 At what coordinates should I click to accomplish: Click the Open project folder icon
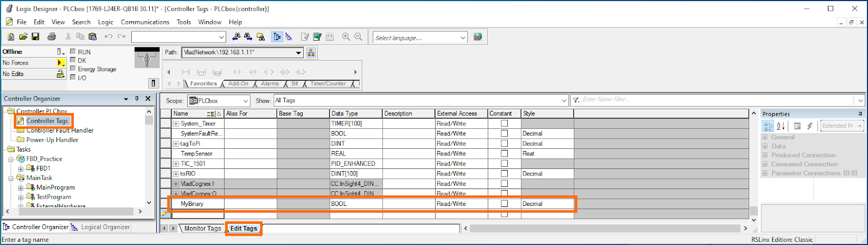tap(23, 37)
